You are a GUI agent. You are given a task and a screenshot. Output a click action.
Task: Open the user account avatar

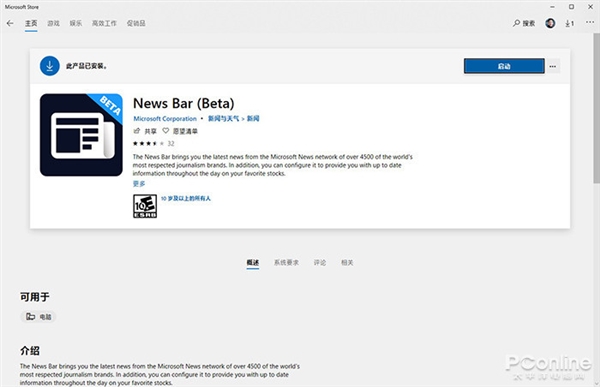(550, 23)
